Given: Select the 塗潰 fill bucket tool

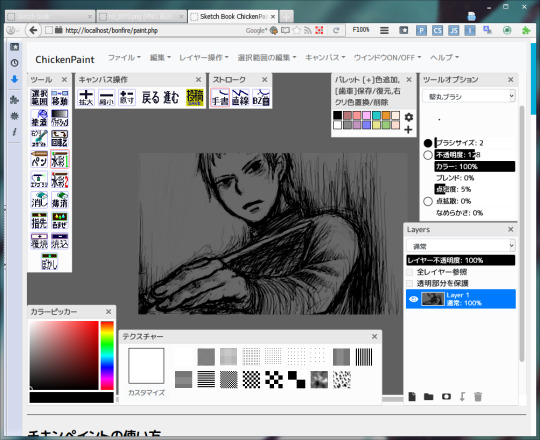Looking at the screenshot, I should point(39,118).
